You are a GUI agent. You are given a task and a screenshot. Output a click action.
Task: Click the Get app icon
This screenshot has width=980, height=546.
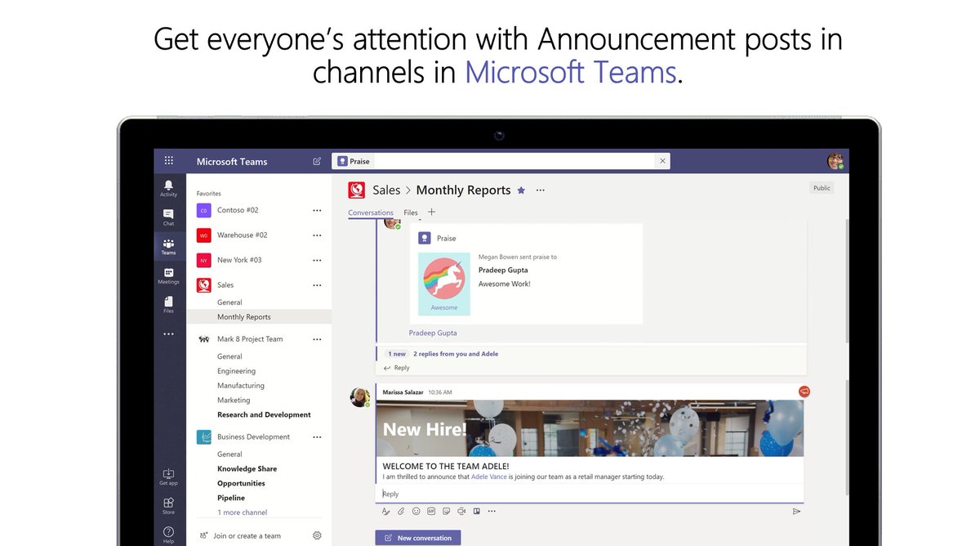(x=168, y=477)
